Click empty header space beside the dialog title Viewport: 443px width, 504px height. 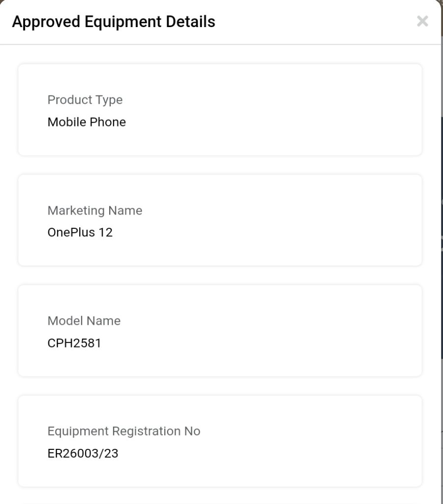click(315, 22)
